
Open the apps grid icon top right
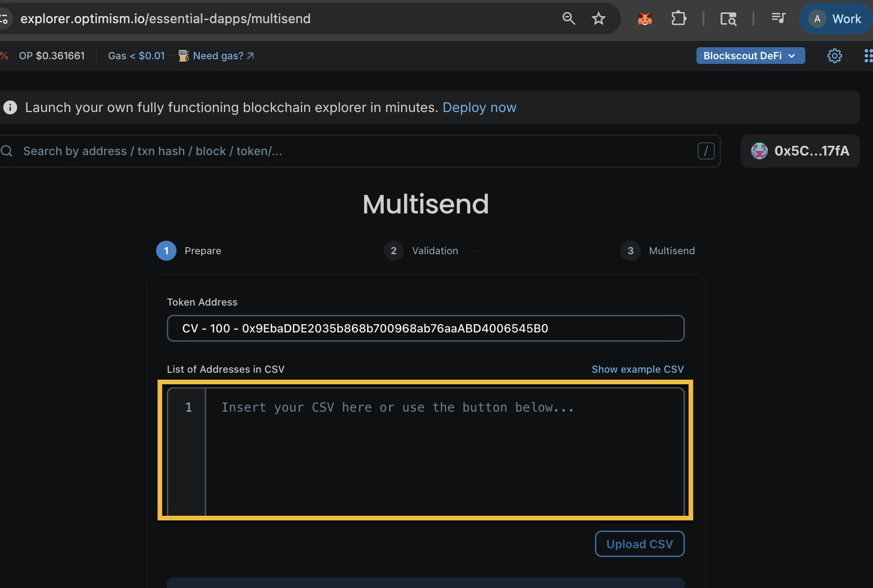click(868, 56)
